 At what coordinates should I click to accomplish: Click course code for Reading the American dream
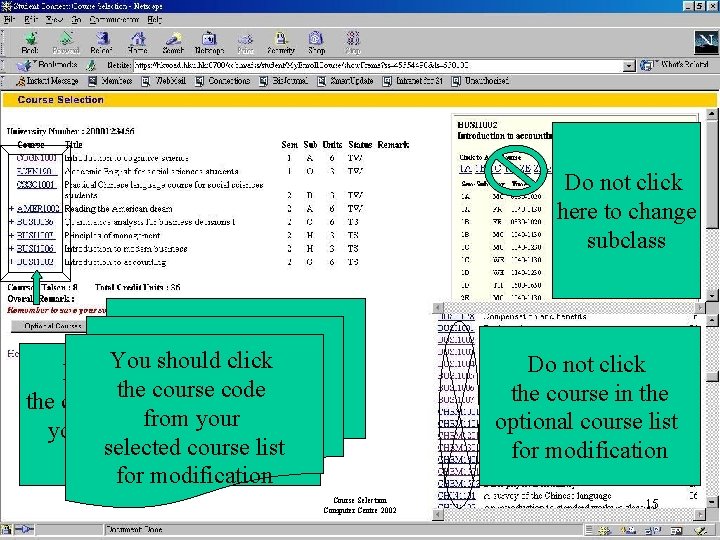click(38, 209)
